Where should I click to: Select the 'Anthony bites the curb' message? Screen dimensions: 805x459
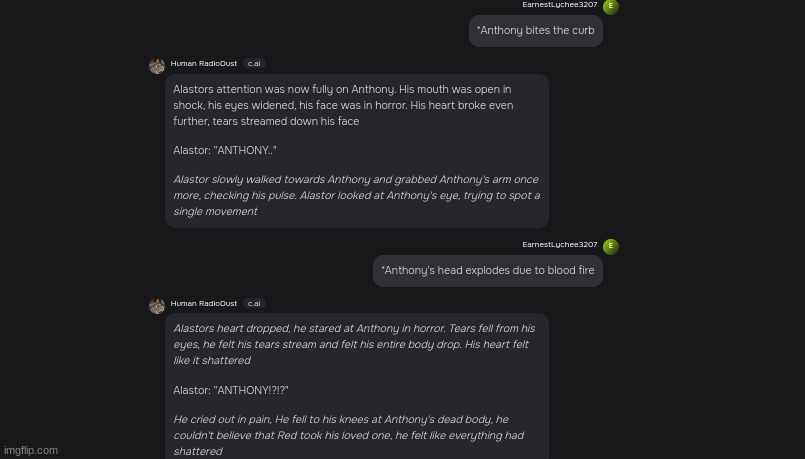pyautogui.click(x=535, y=31)
